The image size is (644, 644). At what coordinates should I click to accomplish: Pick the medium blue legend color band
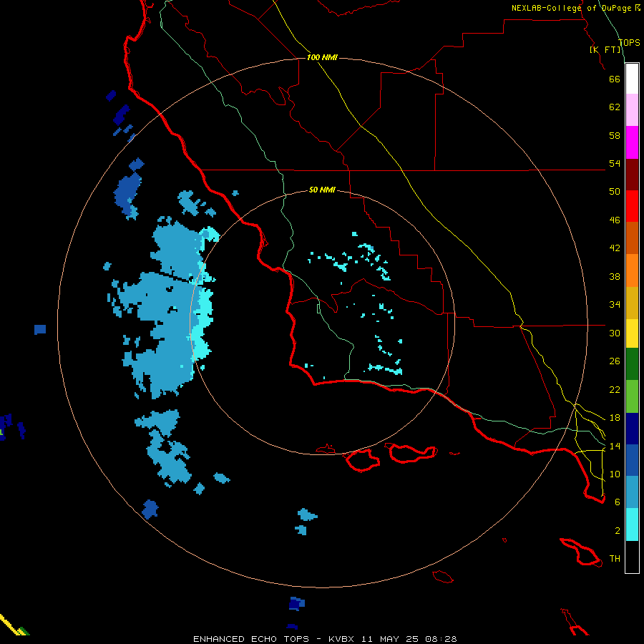click(632, 460)
